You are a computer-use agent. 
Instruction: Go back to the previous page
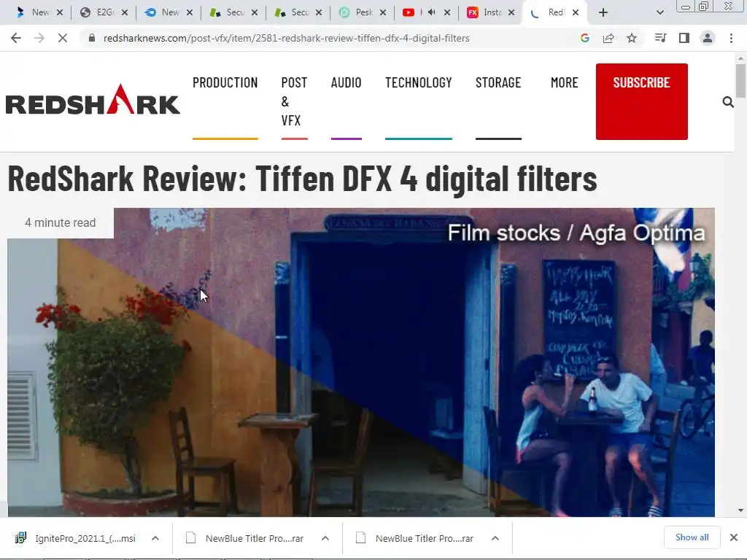16,38
